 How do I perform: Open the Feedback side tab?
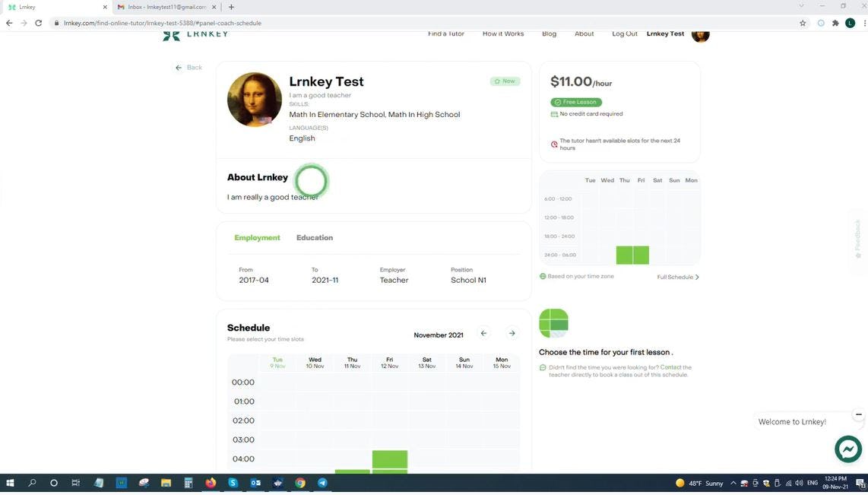pos(858,239)
